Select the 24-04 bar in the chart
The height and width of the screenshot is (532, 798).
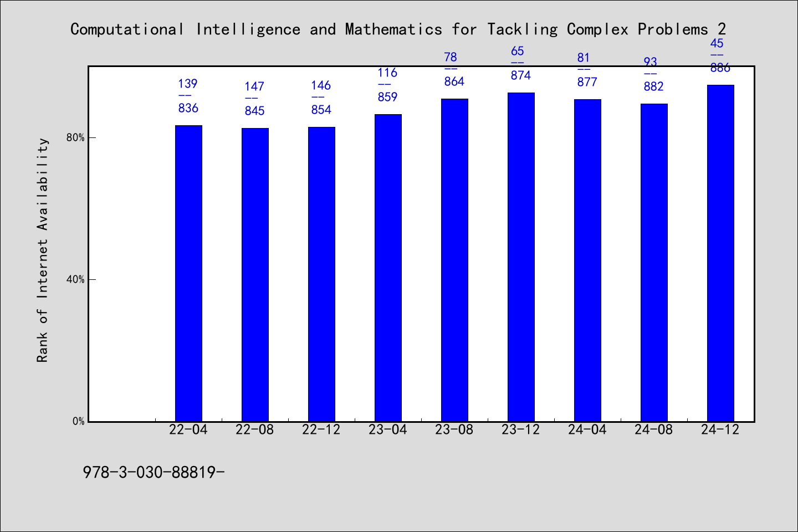coord(587,260)
